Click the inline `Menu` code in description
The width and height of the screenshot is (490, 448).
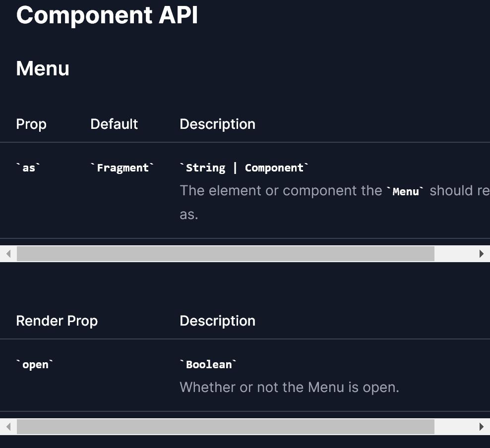(406, 191)
